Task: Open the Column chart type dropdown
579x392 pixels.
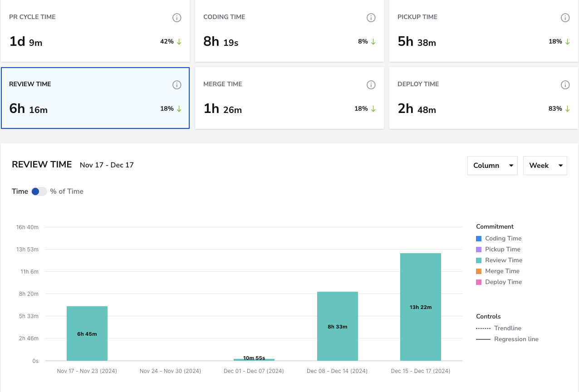Action: [x=492, y=166]
